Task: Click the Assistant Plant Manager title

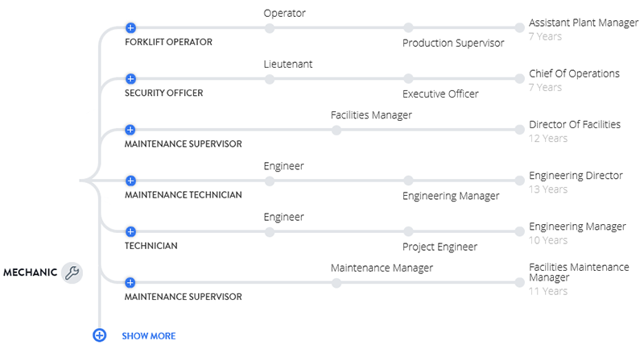Action: pos(584,23)
